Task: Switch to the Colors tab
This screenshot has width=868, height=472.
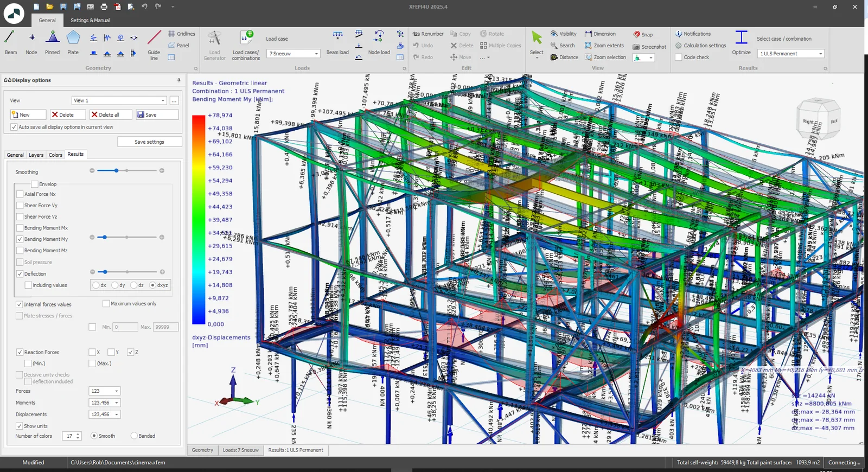Action: [55, 155]
